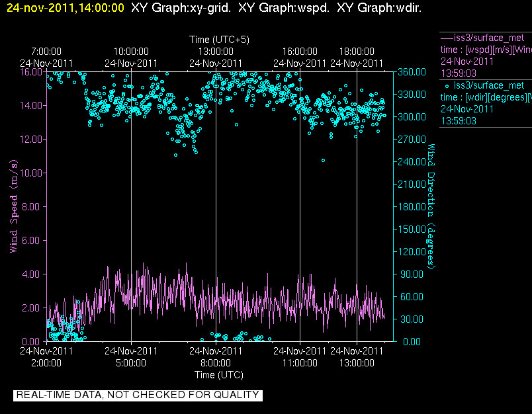Image resolution: width=532 pixels, height=414 pixels.
Task: Click the 8:00:00 bottom axis tick label
Action: click(x=216, y=363)
